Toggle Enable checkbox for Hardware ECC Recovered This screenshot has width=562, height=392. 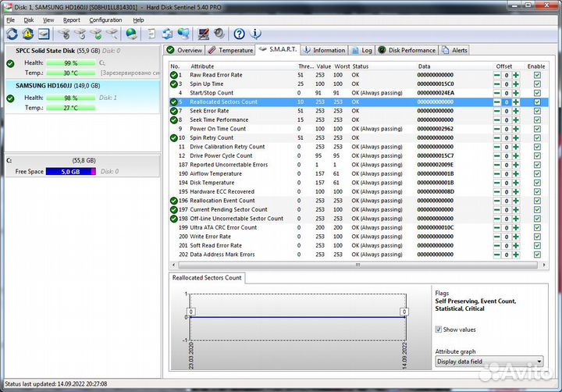537,191
